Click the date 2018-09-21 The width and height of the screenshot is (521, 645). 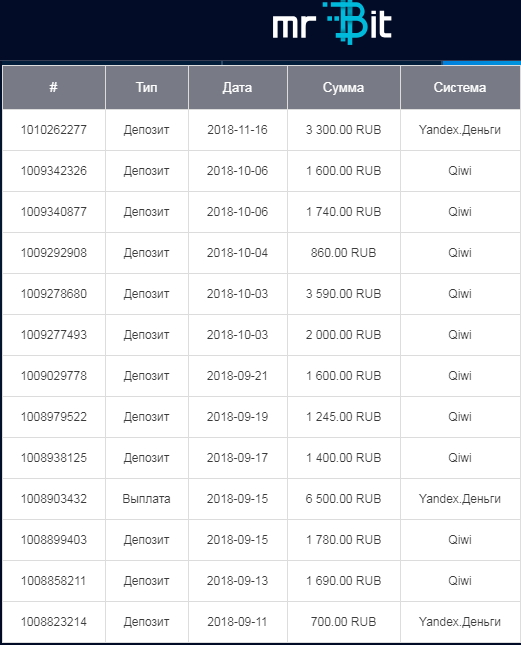click(x=237, y=376)
